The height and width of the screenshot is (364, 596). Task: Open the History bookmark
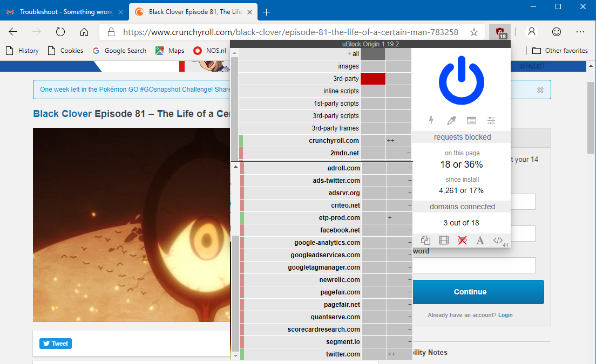click(x=23, y=51)
